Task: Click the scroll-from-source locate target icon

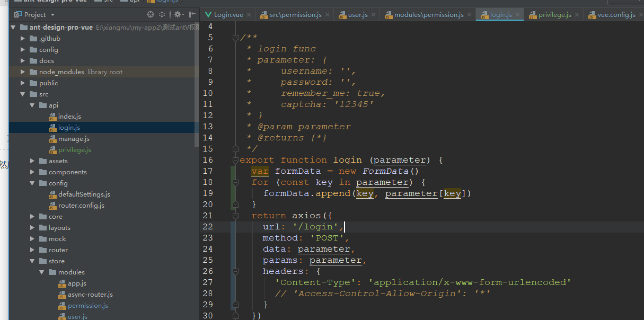Action: click(x=151, y=15)
